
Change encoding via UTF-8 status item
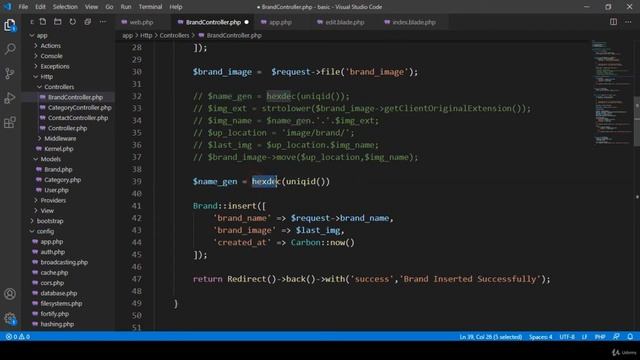(567, 337)
